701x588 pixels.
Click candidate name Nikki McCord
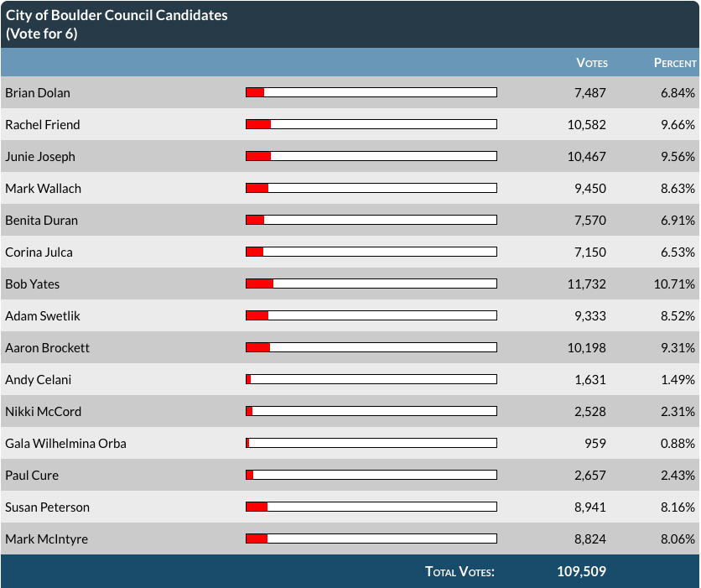[43, 412]
